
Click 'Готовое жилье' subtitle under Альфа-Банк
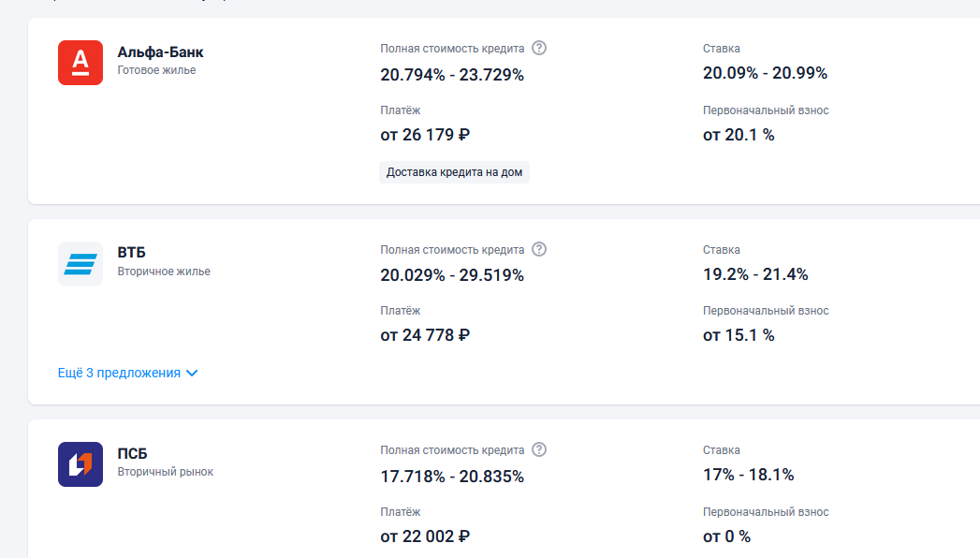[x=156, y=70]
